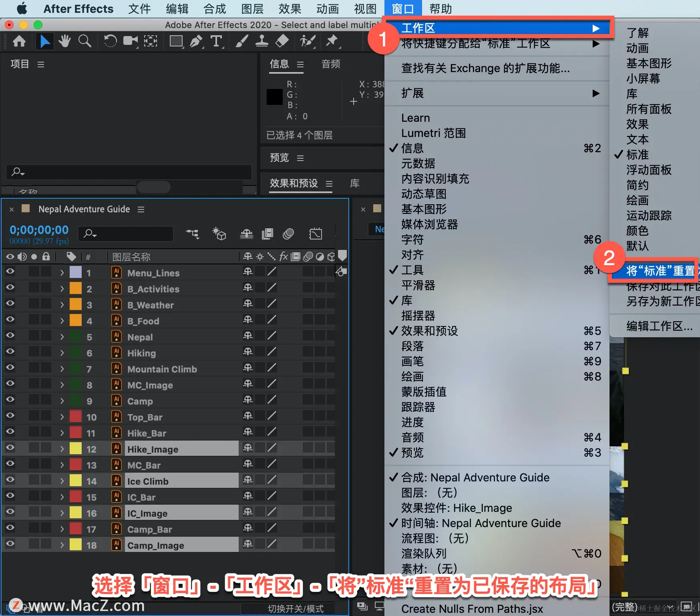Open the Nepal Adventure Guide timeline panel menu
The image size is (700, 616).
141,209
